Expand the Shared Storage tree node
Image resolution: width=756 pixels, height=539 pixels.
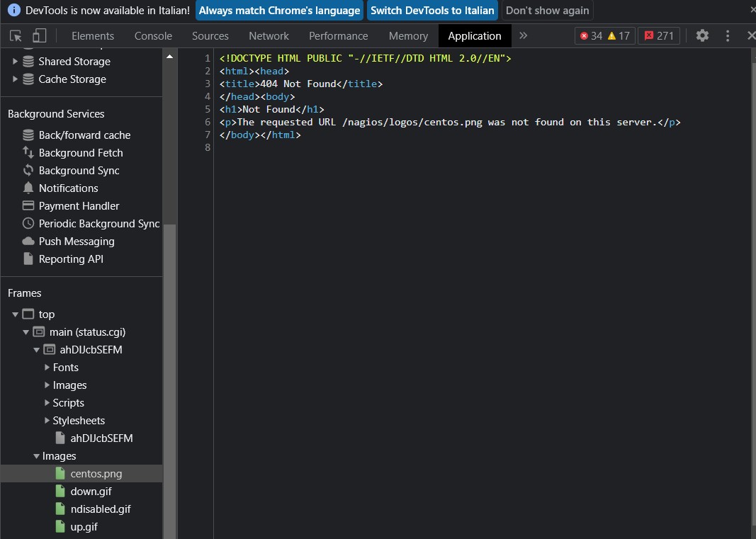point(16,62)
